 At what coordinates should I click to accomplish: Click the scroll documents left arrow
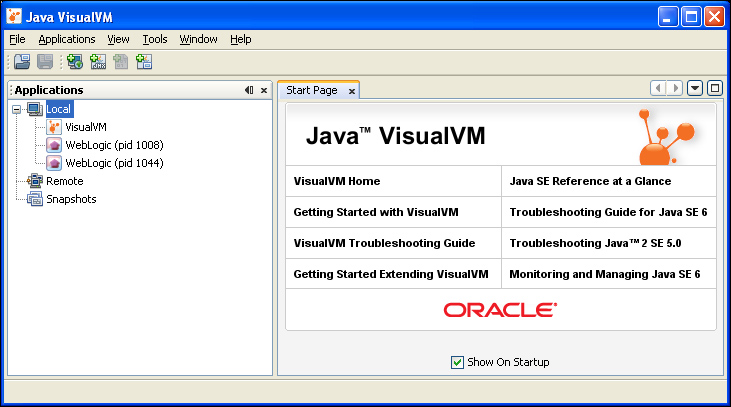[658, 88]
